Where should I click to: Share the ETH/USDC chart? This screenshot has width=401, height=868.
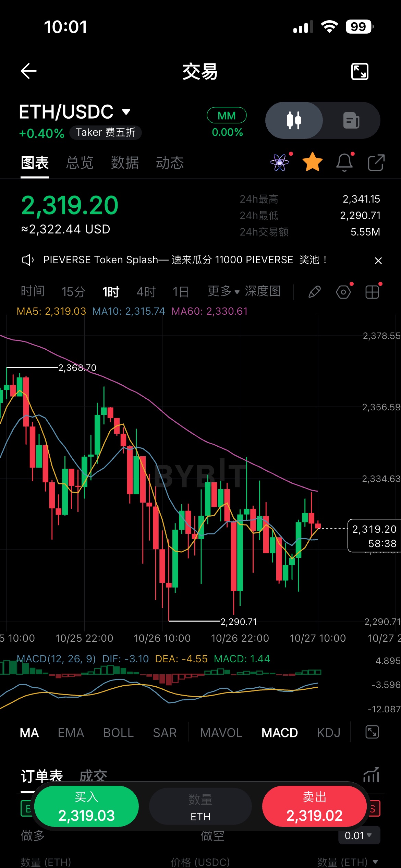point(376,162)
